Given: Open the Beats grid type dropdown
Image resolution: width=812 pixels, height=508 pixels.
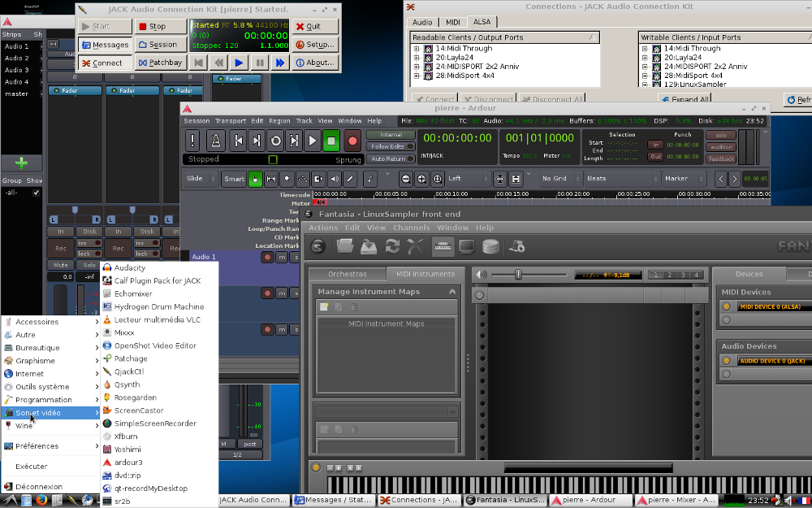Looking at the screenshot, I should (x=622, y=179).
